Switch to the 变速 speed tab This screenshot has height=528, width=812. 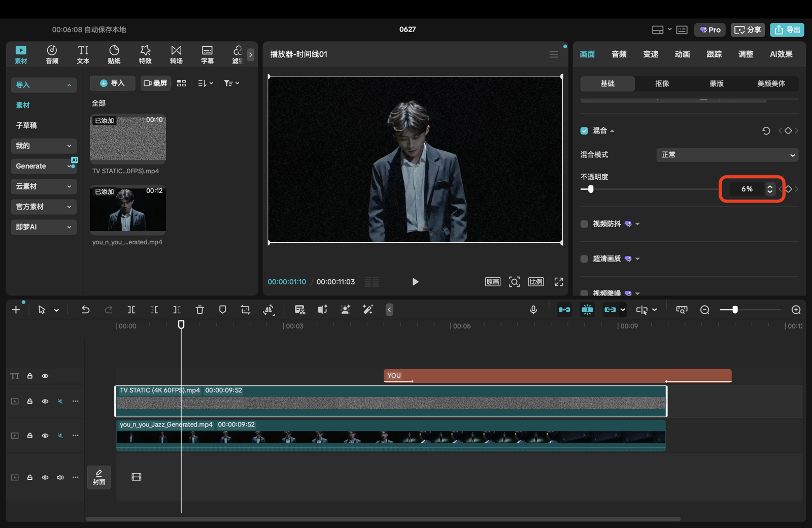[x=651, y=54]
